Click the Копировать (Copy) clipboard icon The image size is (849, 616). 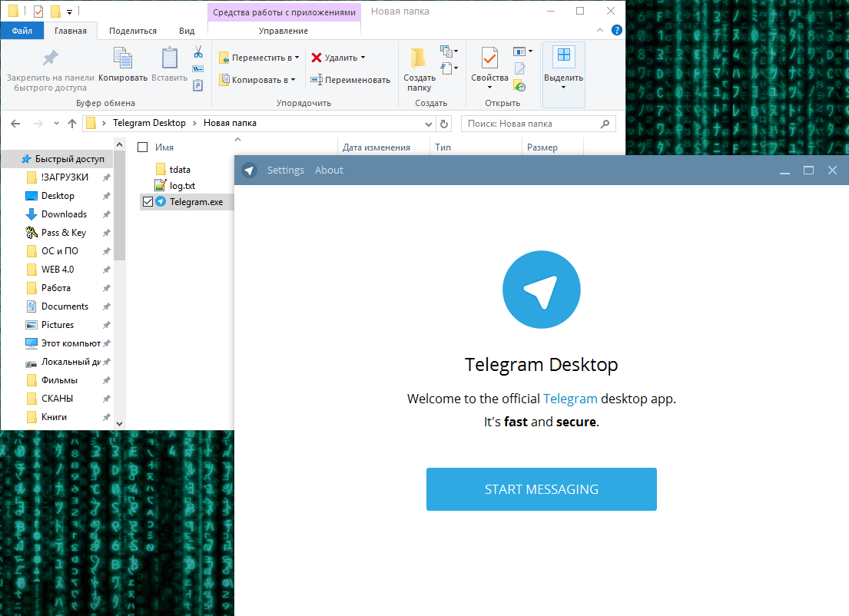(122, 58)
